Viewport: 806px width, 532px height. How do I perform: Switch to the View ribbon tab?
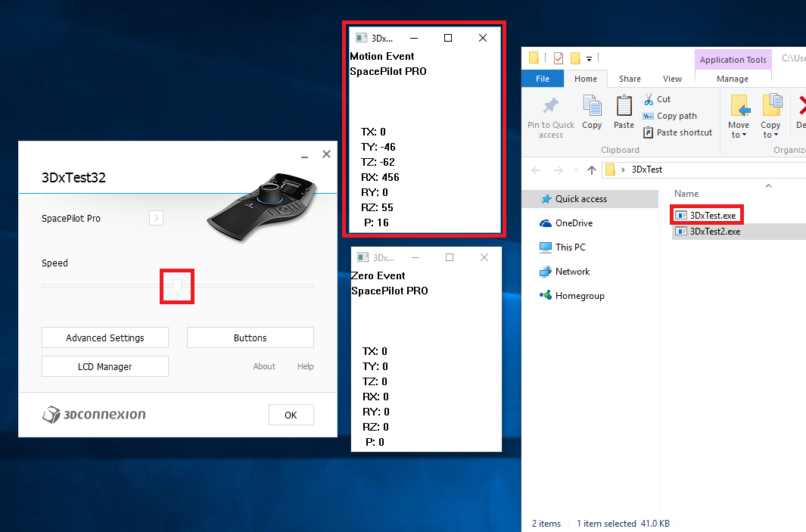672,79
